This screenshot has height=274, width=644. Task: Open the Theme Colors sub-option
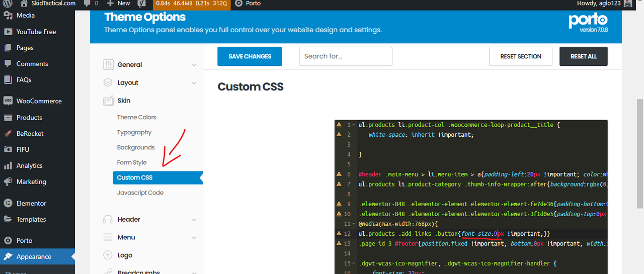point(137,117)
